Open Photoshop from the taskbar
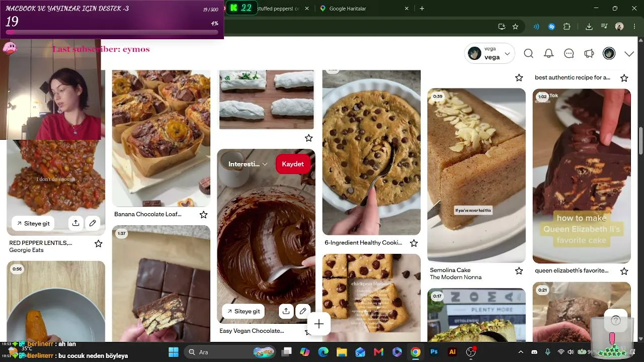This screenshot has height=362, width=644. point(434,352)
